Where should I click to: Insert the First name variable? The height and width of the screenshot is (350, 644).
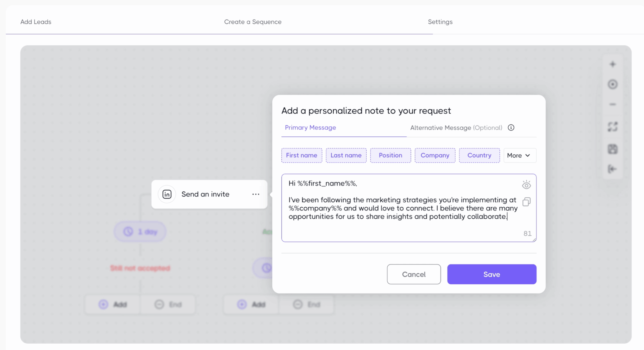[x=302, y=156]
